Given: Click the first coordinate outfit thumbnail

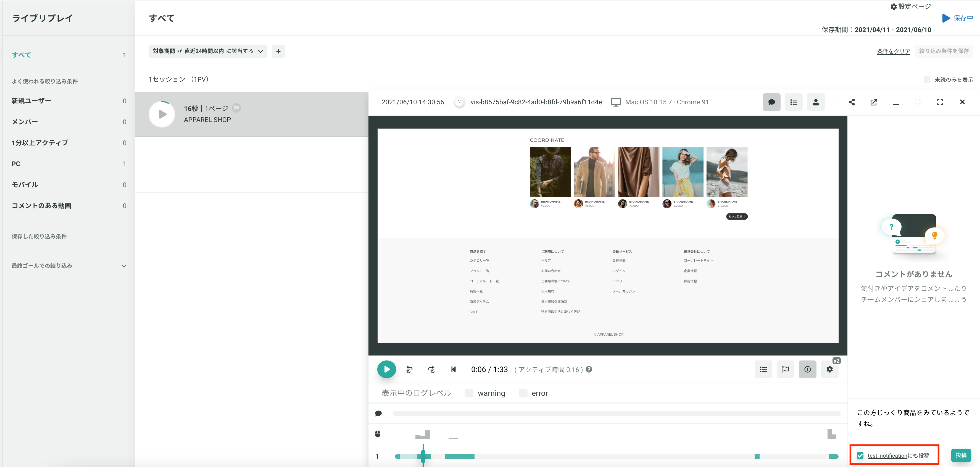Looking at the screenshot, I should pos(550,172).
